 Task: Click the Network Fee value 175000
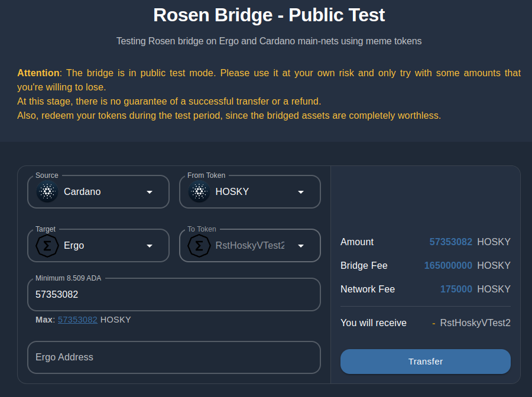coord(456,289)
